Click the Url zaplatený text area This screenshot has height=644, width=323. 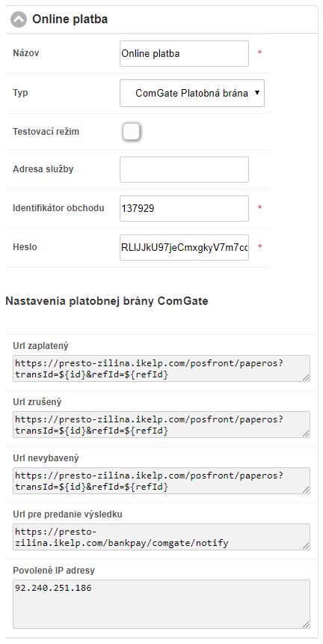161,368
